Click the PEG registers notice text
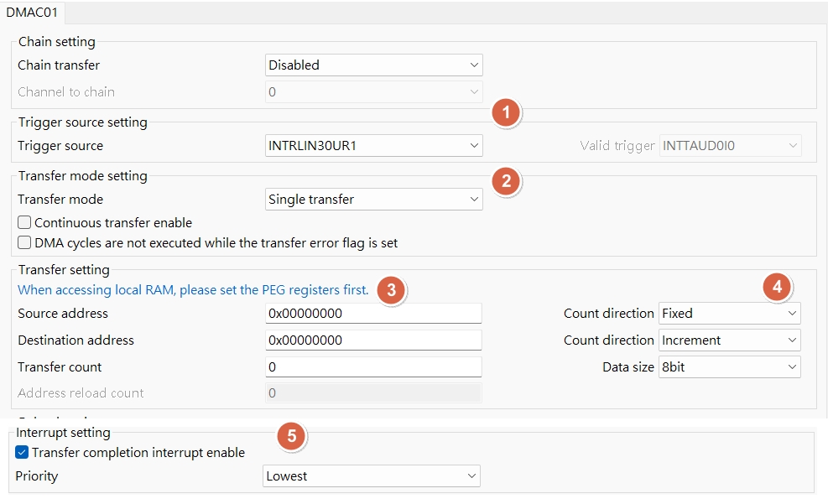Viewport: 828px width, 504px height. (x=193, y=290)
